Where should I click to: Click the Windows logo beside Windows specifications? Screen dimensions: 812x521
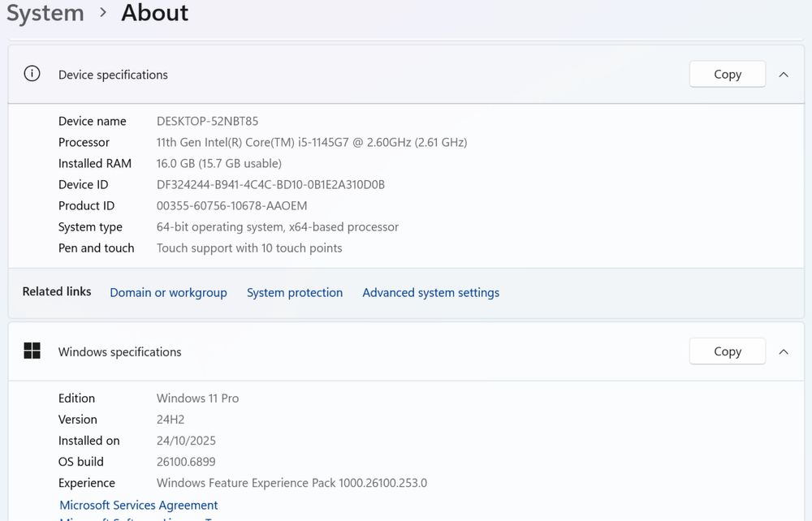32,351
